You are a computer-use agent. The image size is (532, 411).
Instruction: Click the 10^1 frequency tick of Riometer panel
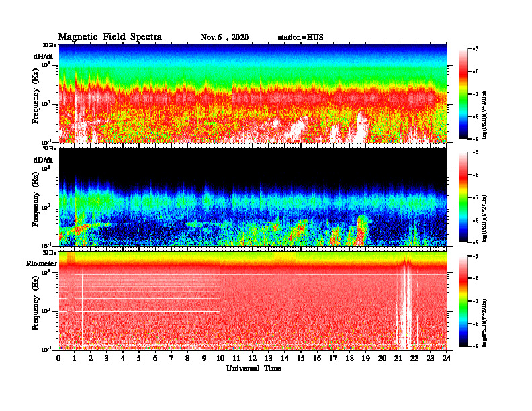point(46,272)
